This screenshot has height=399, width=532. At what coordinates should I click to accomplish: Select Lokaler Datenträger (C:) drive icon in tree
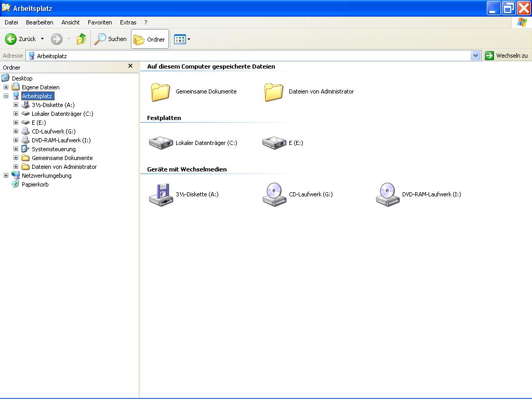tap(25, 114)
